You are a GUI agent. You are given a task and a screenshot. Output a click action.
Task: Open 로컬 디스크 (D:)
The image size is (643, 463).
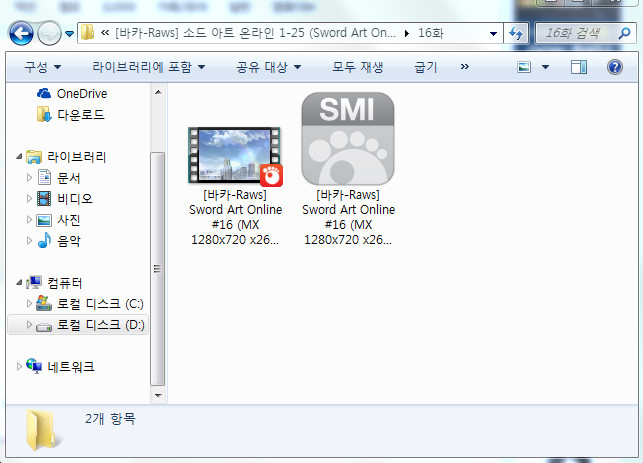tap(100, 325)
